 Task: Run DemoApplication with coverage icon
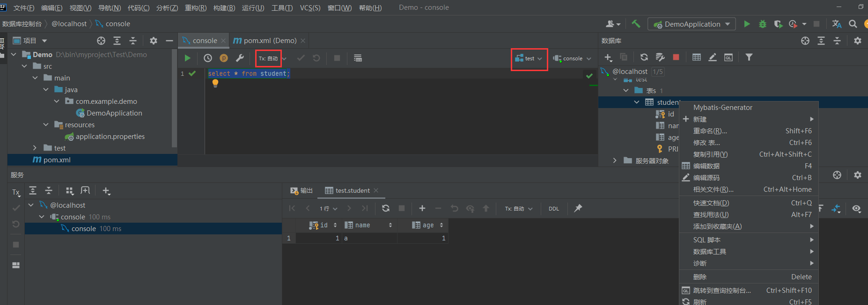[778, 24]
